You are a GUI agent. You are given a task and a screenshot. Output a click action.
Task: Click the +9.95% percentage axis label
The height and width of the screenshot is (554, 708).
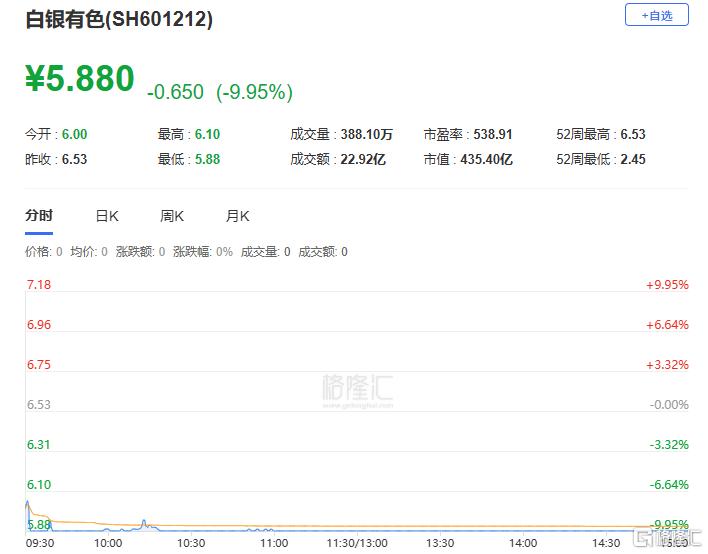tap(667, 285)
